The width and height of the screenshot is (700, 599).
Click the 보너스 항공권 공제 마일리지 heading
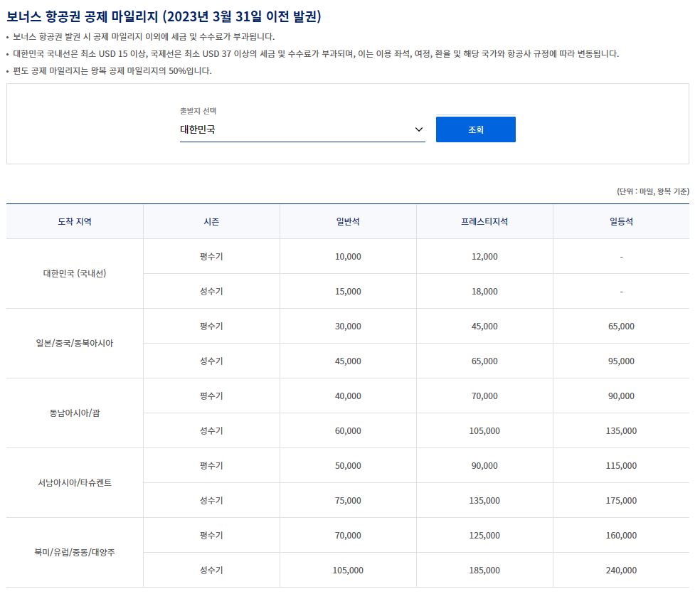click(165, 15)
